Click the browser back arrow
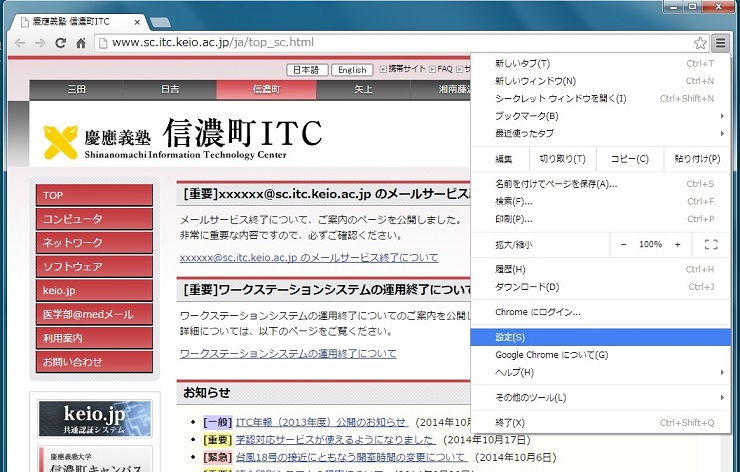This screenshot has height=472, width=740. [x=20, y=43]
